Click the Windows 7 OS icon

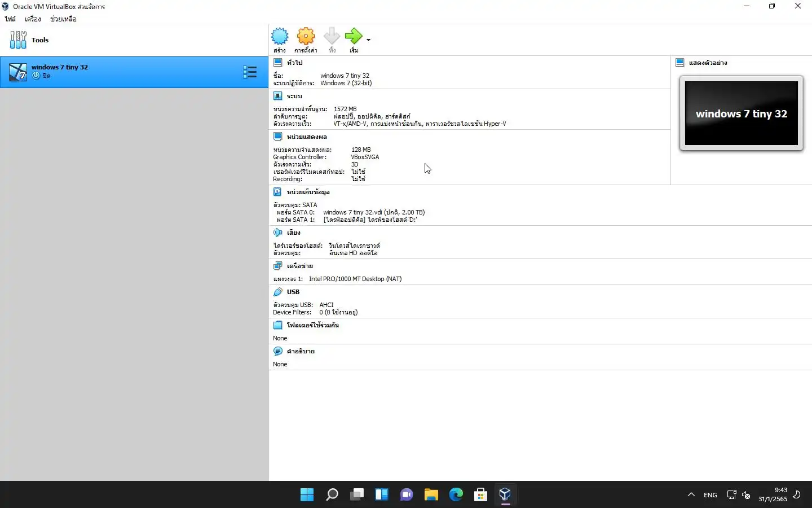(x=18, y=72)
